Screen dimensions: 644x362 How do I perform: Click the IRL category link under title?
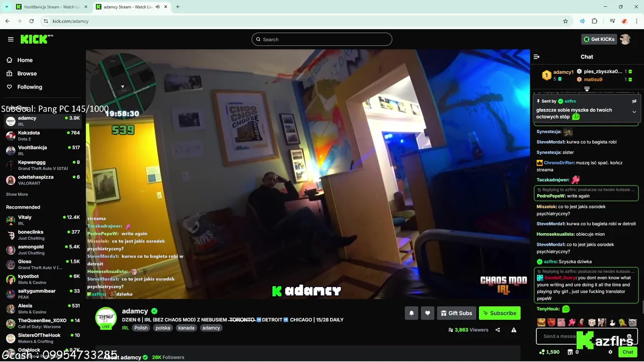click(x=125, y=328)
